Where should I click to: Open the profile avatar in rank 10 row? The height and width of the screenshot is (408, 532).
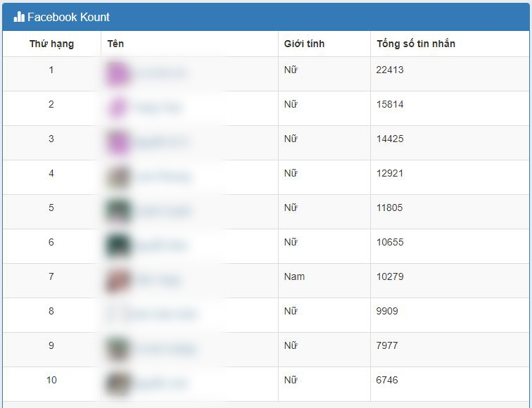point(118,383)
